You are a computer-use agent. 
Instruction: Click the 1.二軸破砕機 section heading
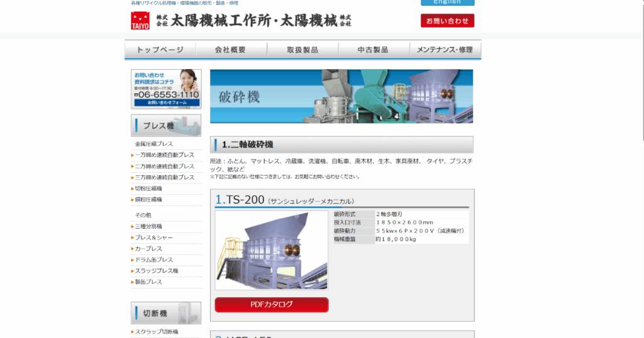(x=341, y=144)
